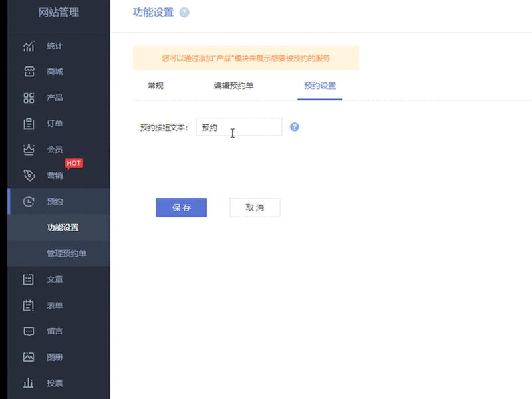Click the 会员 crown icon

(29, 149)
